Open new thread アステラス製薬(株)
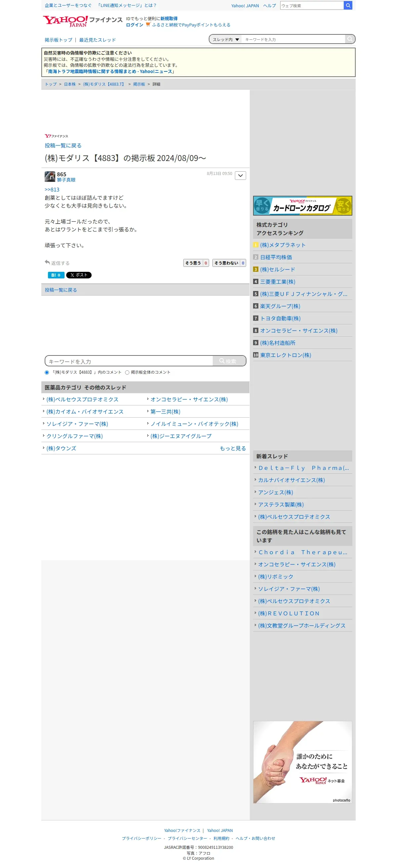 [x=281, y=504]
